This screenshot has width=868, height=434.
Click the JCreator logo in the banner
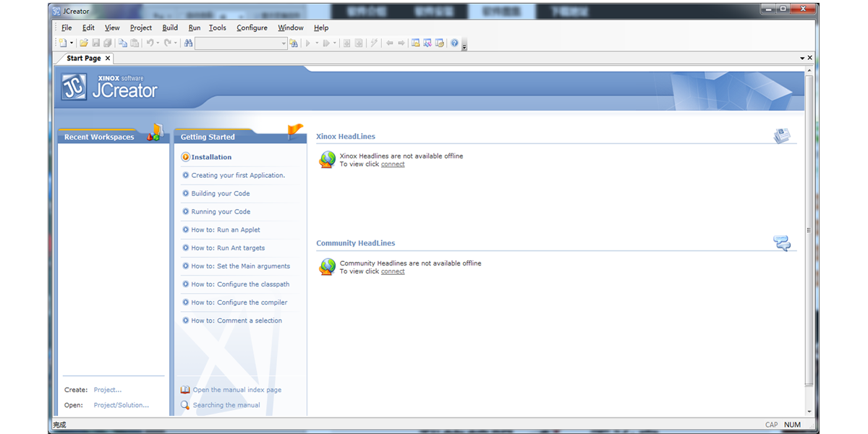click(110, 88)
